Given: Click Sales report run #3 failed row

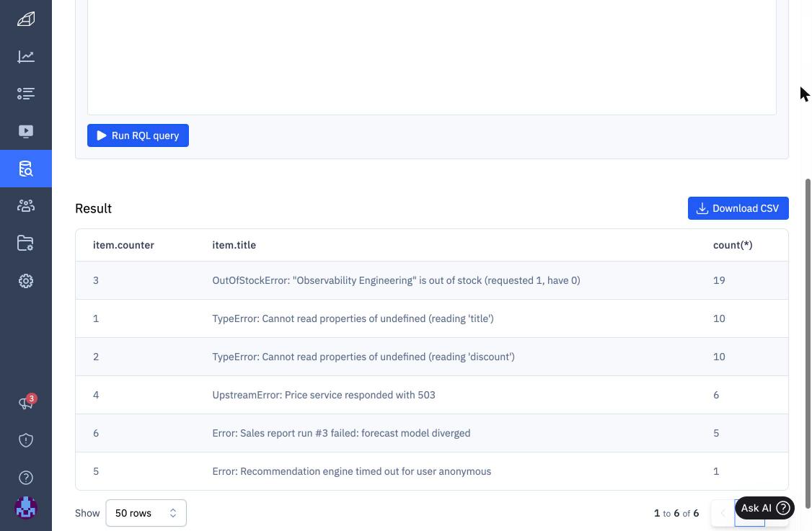Looking at the screenshot, I should click(x=432, y=433).
